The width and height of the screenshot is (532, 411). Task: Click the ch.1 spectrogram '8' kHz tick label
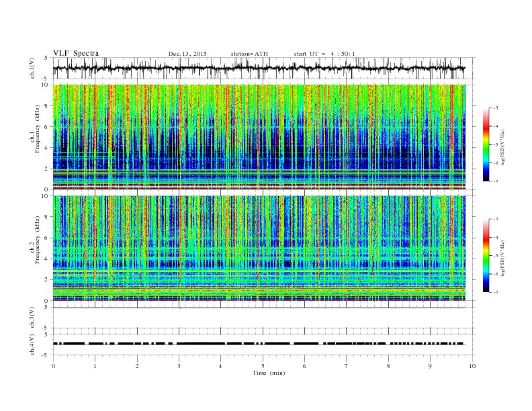[x=46, y=106]
